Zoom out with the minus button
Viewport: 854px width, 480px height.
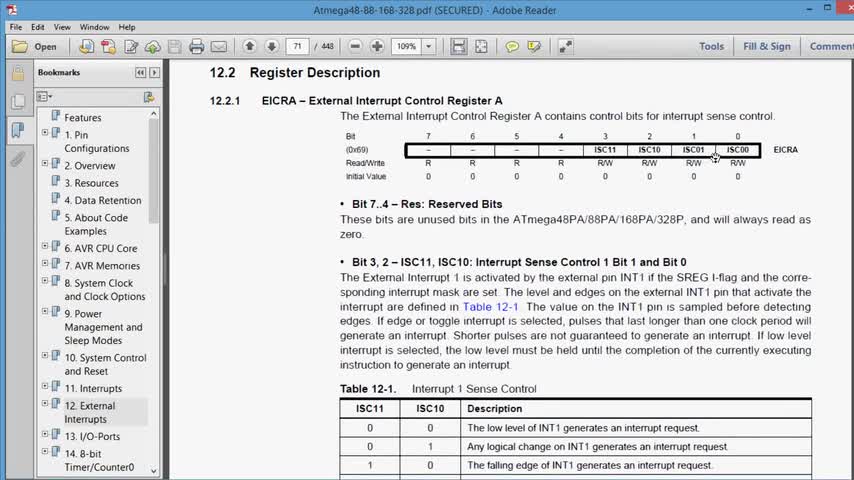(355, 47)
